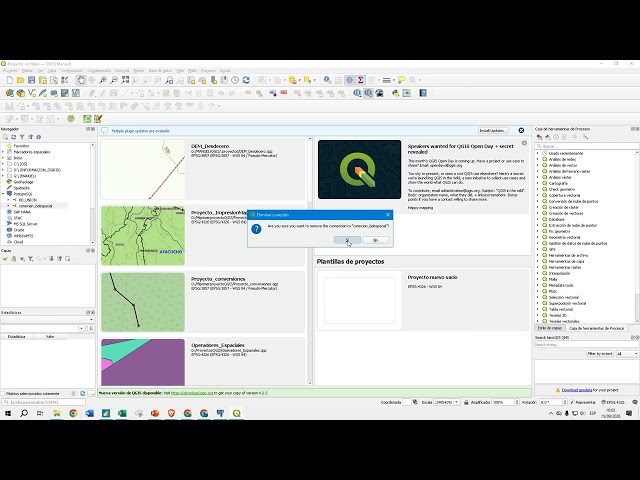Click the Filter by extent button
The height and width of the screenshot is (480, 640).
pyautogui.click(x=600, y=354)
